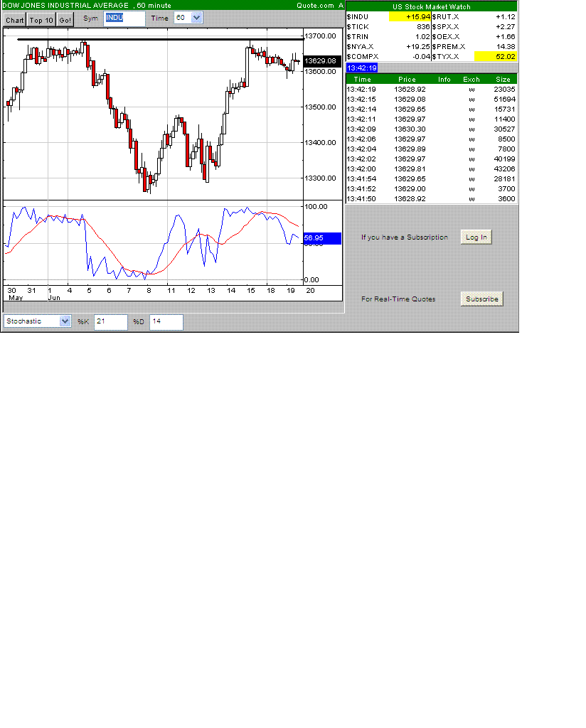586x728 pixels.
Task: Click the highlighted 52.02 TYX value
Action: 496,57
